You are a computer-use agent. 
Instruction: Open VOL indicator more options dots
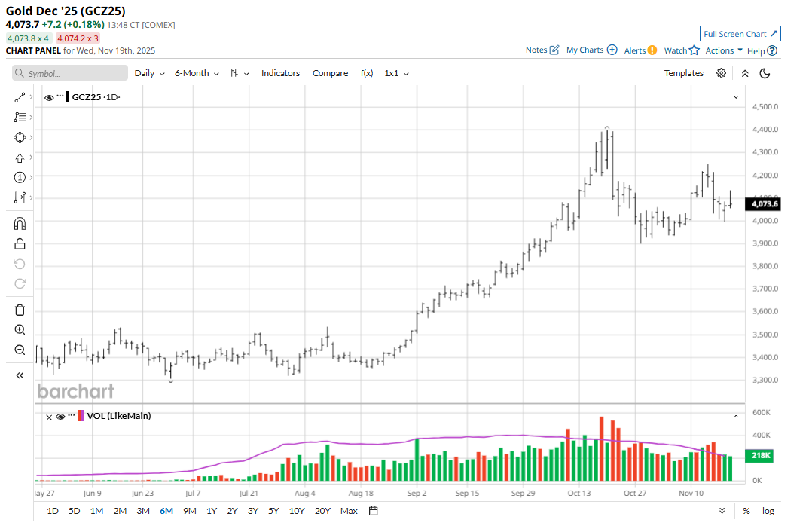pyautogui.click(x=72, y=415)
